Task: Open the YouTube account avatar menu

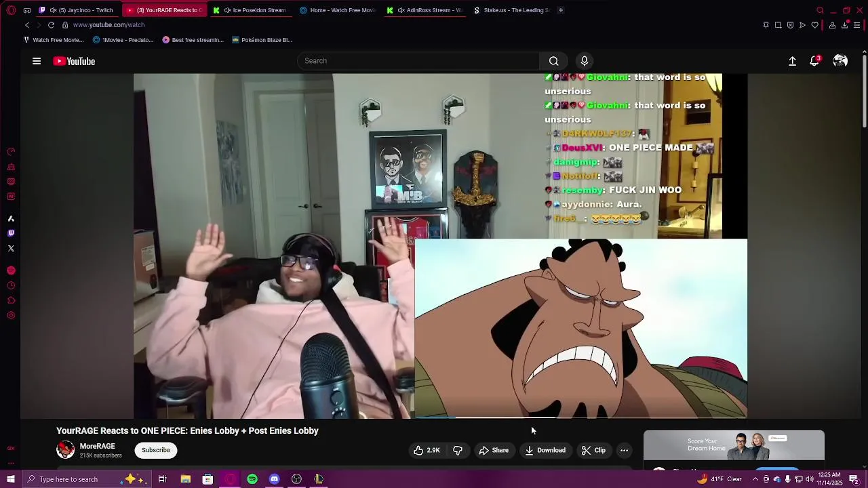Action: click(x=840, y=61)
